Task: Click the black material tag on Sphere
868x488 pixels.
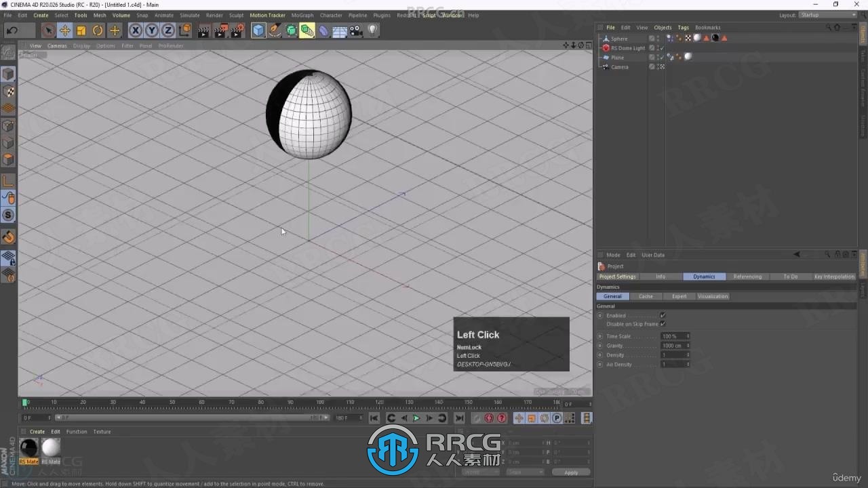Action: tap(715, 38)
